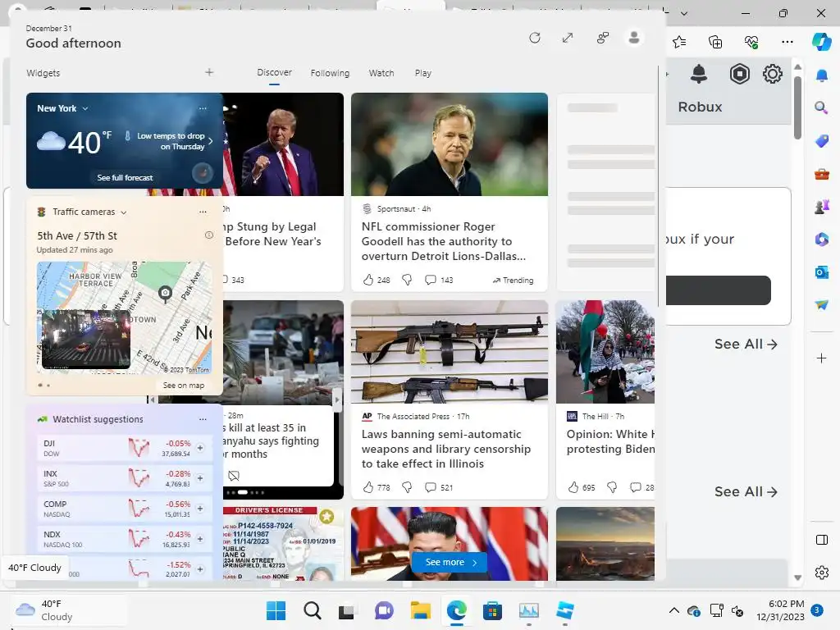840x630 pixels.
Task: Open the feed personalization settings icon
Action: [603, 38]
